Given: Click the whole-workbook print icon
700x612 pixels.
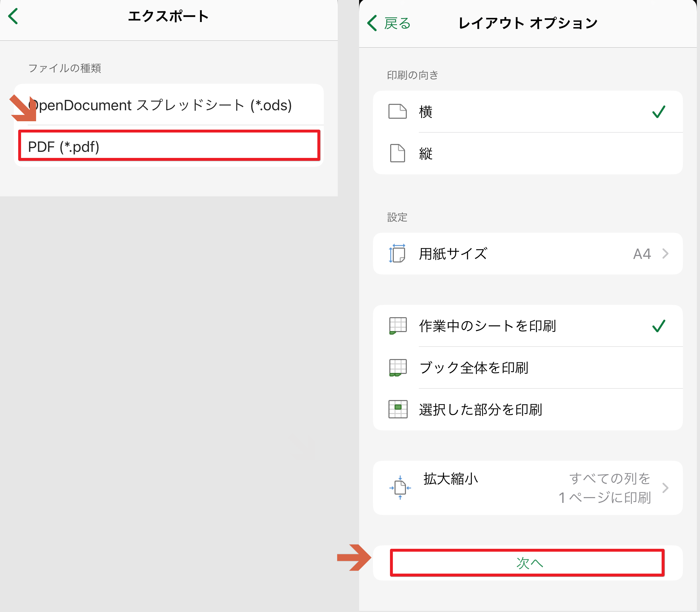Looking at the screenshot, I should pyautogui.click(x=398, y=367).
